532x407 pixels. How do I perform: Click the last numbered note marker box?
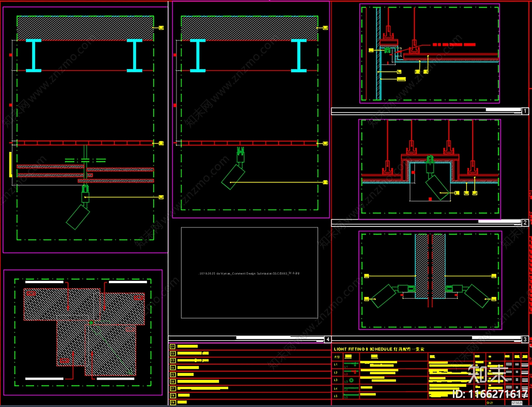pos(173,402)
